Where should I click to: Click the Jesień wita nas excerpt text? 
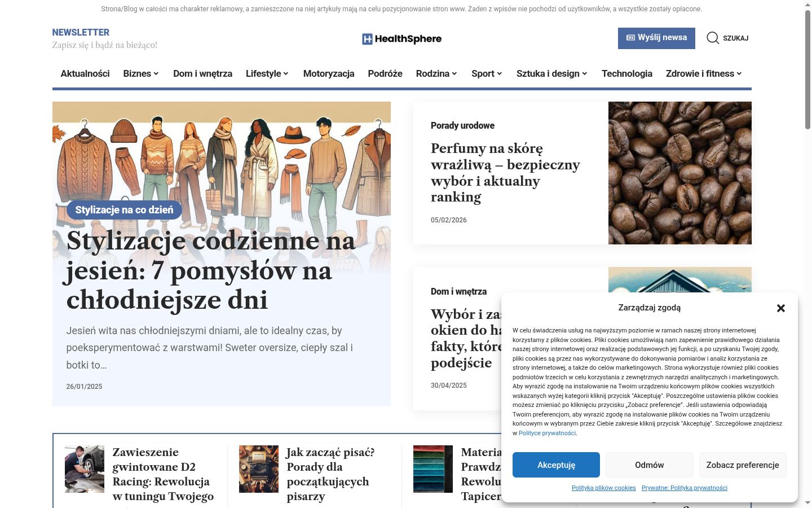point(210,348)
